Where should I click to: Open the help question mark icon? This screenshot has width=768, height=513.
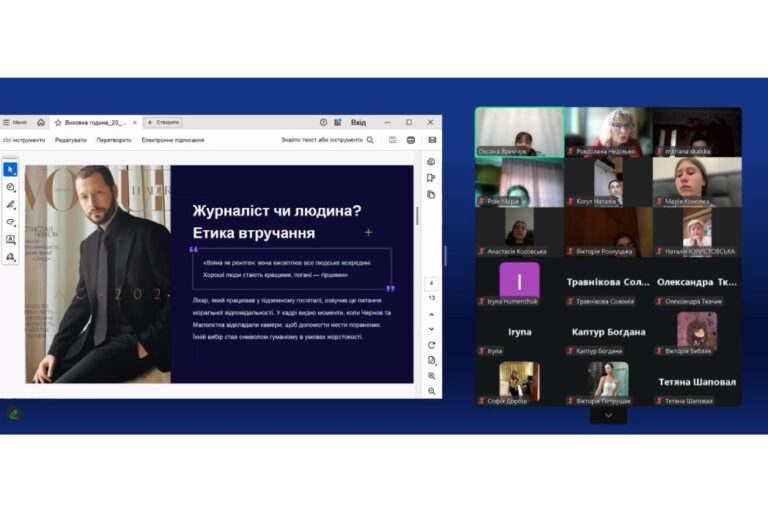(323, 122)
